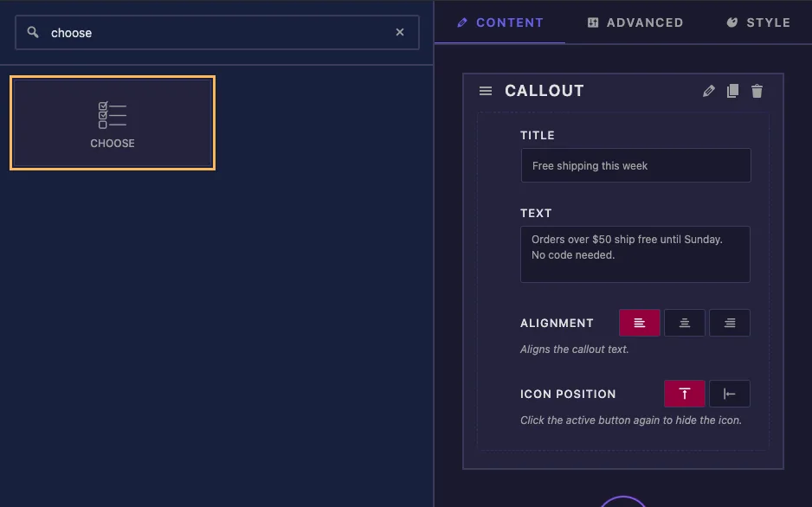Click the search magnifier icon

(33, 32)
